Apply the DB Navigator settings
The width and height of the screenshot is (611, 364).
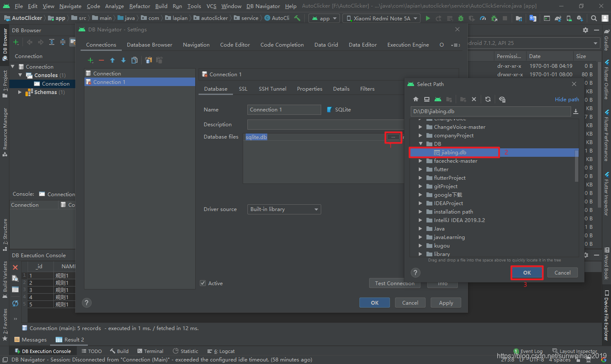(x=446, y=303)
